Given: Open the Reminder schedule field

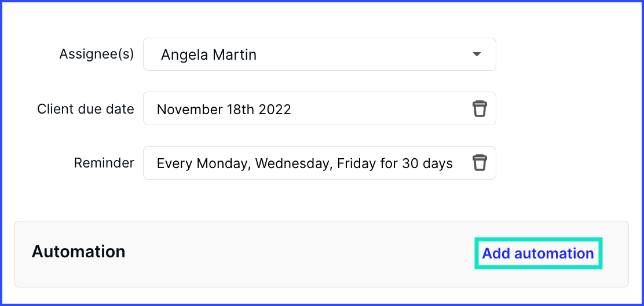Looking at the screenshot, I should [320, 163].
